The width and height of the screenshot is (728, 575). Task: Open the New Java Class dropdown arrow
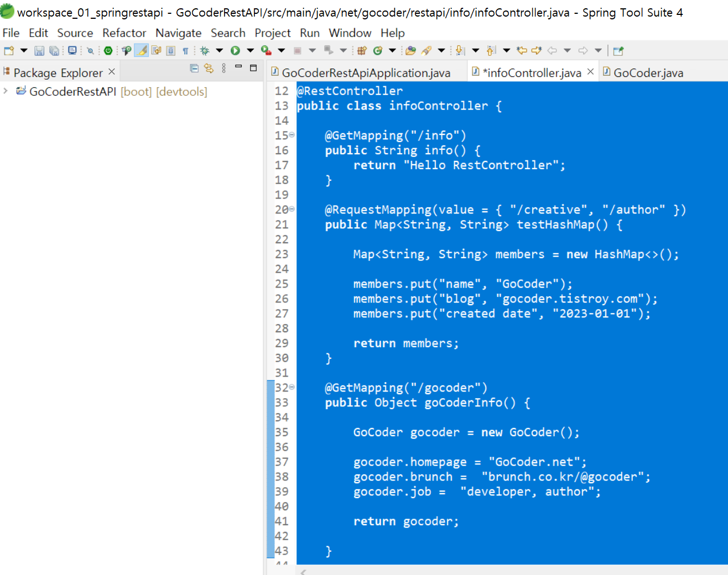[392, 51]
